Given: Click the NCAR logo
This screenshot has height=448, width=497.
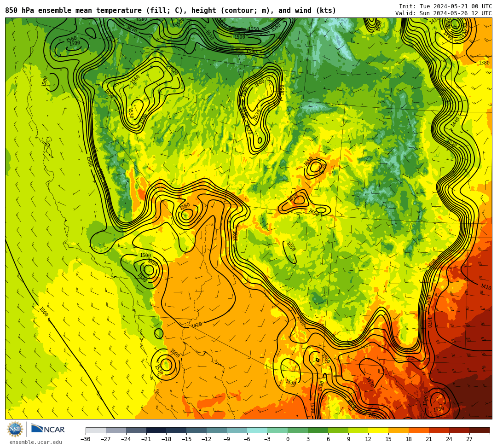Looking at the screenshot, I should click(x=48, y=429).
